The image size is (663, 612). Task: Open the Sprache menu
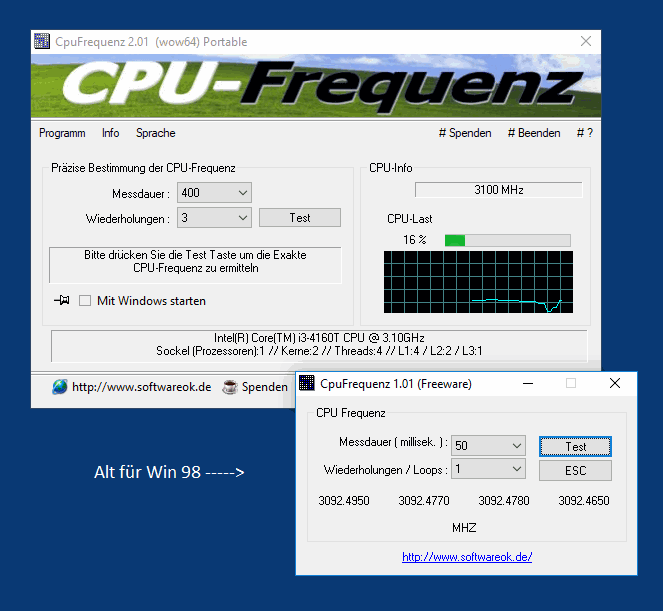tap(156, 133)
